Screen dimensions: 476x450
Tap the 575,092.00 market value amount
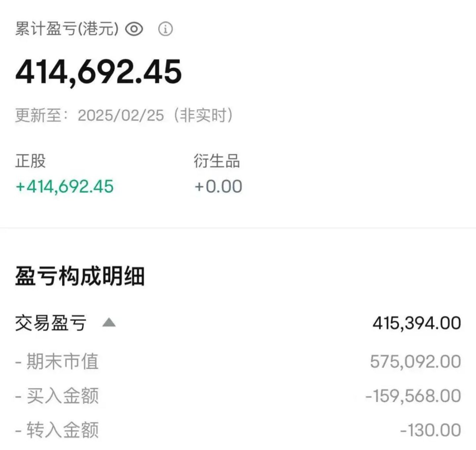(x=416, y=361)
